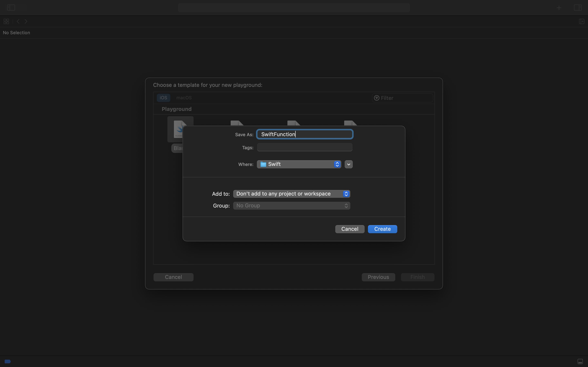Switch to the iOS tab

(163, 98)
